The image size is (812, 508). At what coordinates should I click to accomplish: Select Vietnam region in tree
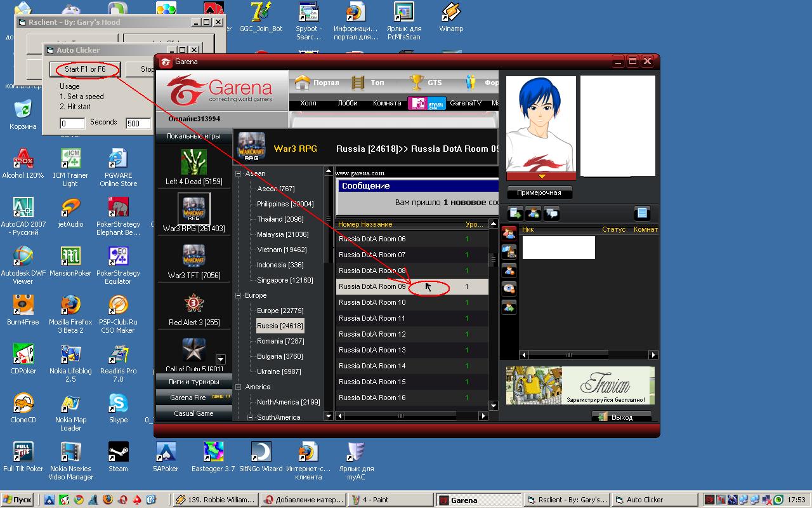(282, 250)
